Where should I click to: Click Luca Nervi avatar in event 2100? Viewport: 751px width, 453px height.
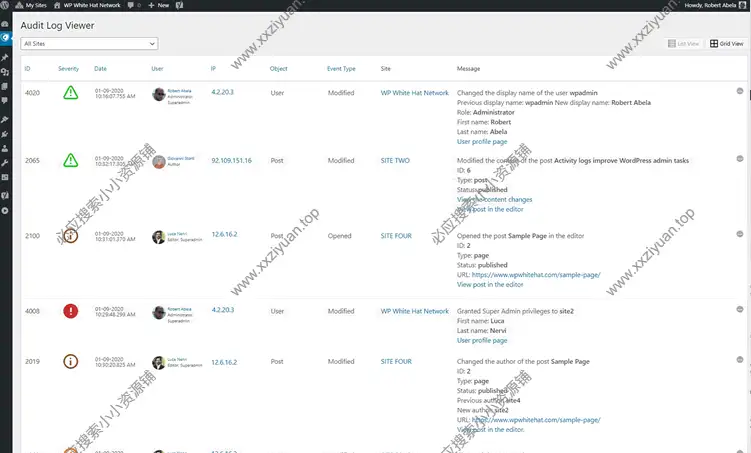[159, 237]
